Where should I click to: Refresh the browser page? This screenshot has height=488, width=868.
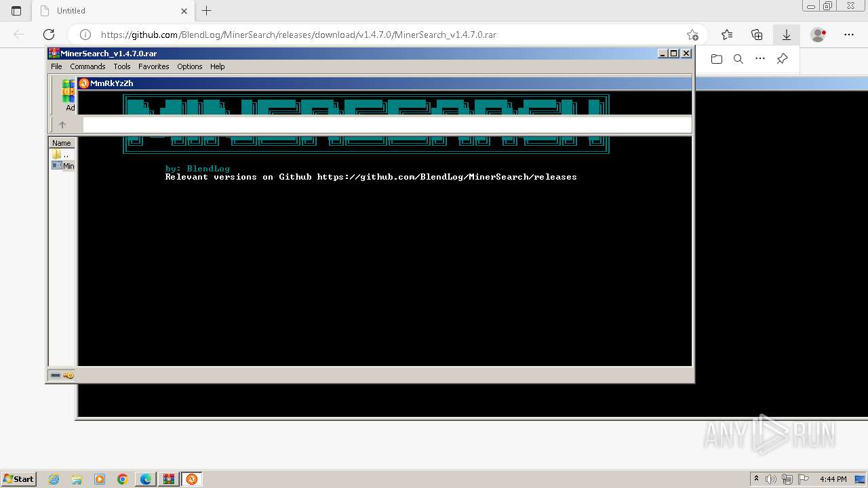point(49,35)
